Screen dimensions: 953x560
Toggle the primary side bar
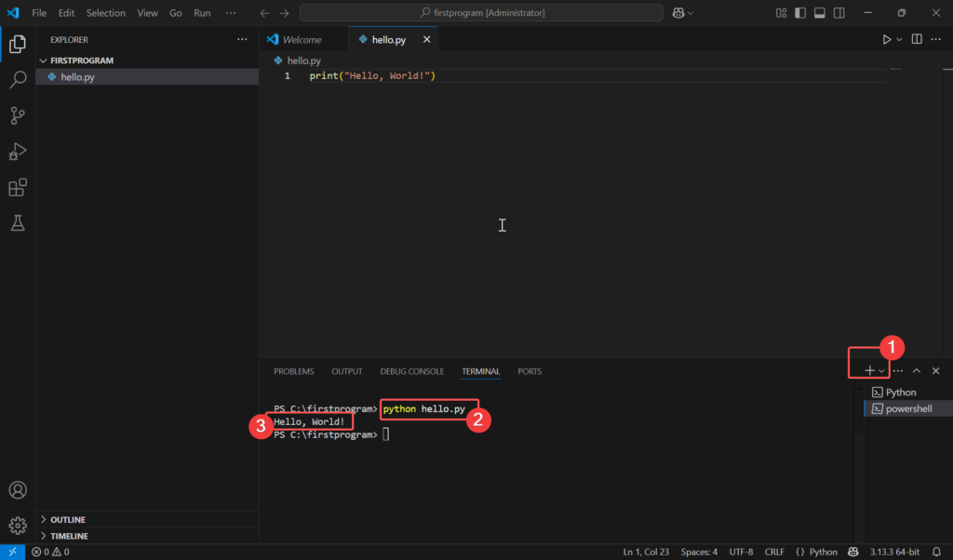(800, 13)
